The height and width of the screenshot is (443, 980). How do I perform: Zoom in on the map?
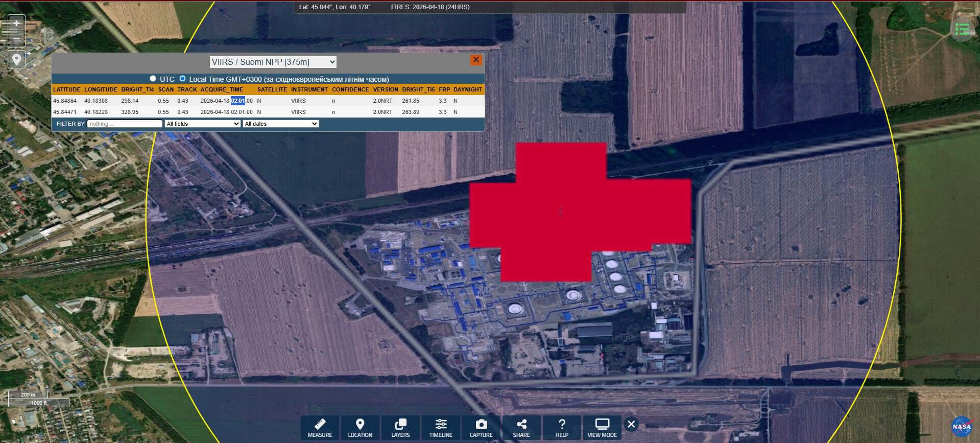[x=16, y=24]
